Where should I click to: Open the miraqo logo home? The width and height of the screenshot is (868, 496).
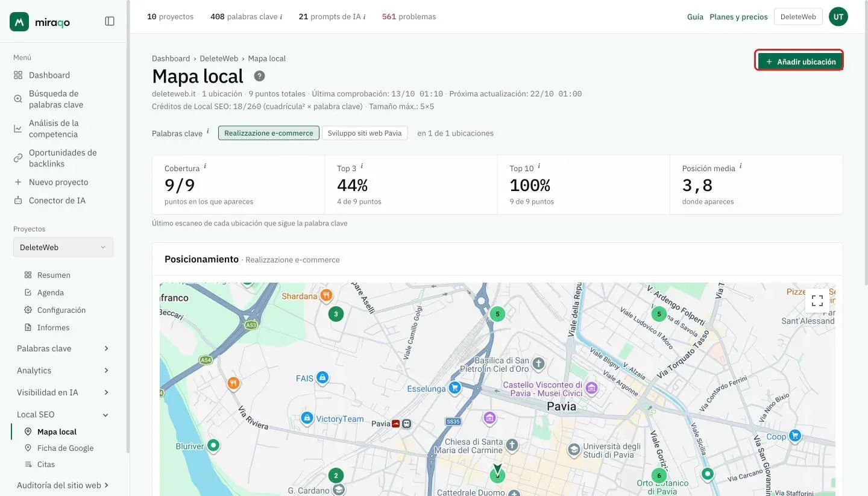[x=40, y=22]
